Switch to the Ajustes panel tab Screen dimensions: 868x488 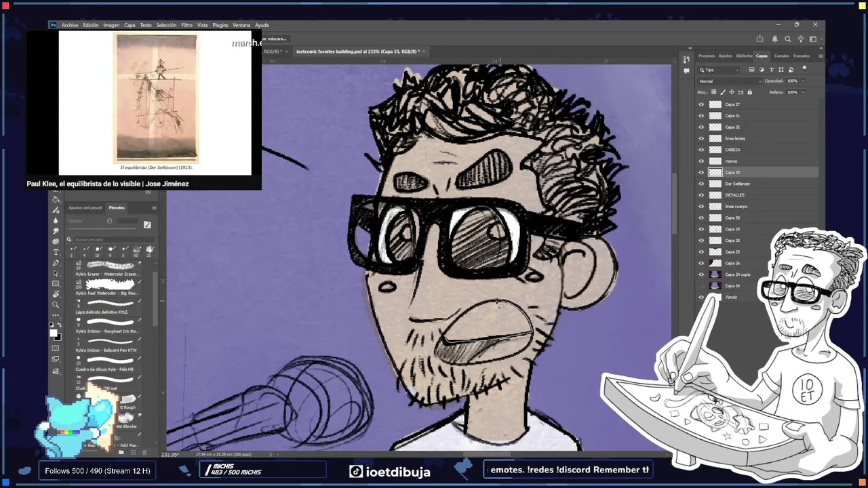point(726,56)
